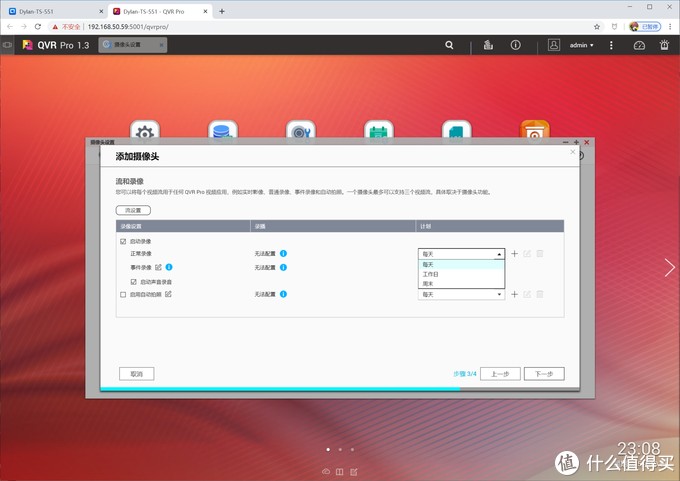
Task: Edit event recording settings pencil icon
Action: pos(158,267)
